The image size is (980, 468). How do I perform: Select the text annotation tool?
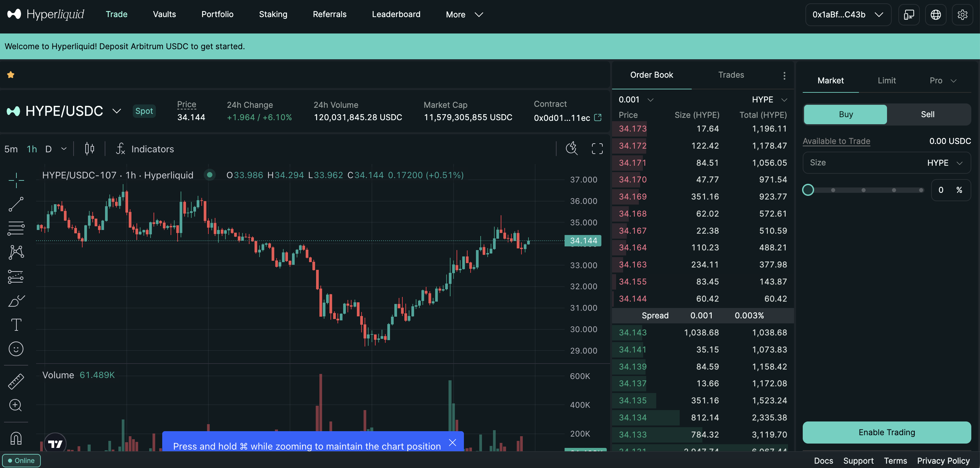pos(16,325)
